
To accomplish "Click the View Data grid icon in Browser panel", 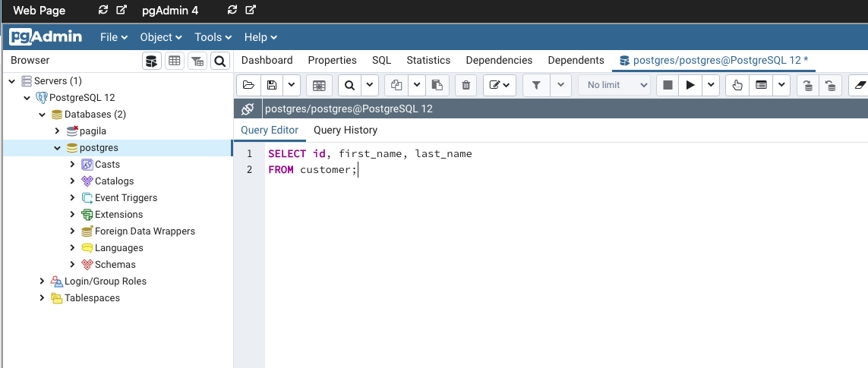I will (x=175, y=61).
